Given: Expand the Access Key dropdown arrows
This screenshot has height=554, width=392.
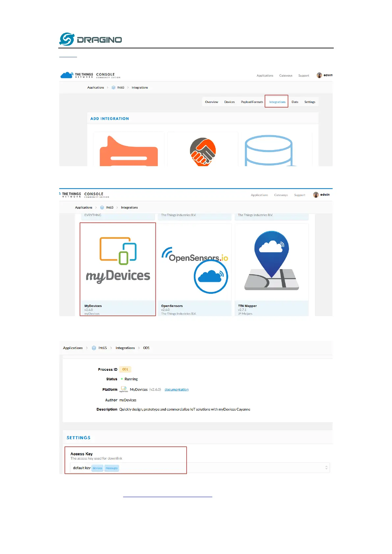Looking at the screenshot, I should click(x=327, y=468).
